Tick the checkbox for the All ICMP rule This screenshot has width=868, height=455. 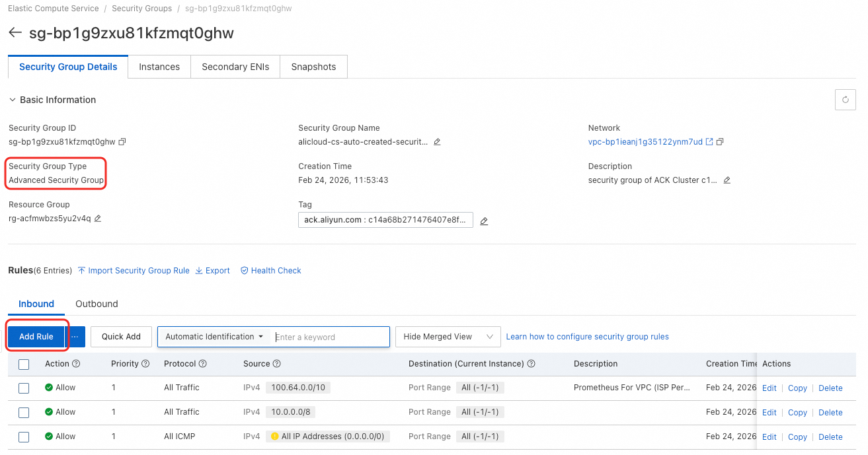pos(24,437)
